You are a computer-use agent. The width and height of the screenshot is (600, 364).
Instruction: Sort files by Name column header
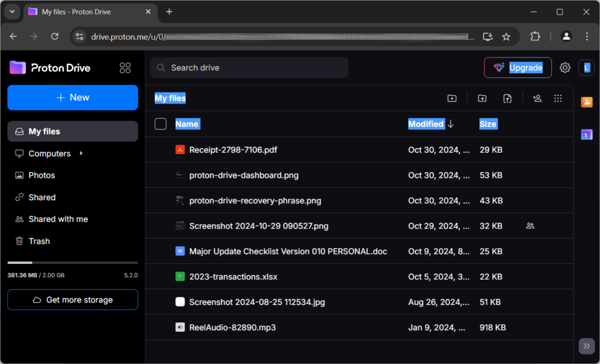tap(187, 124)
